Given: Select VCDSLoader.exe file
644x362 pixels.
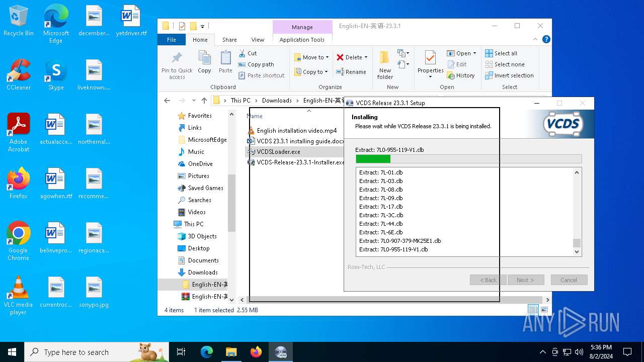Looking at the screenshot, I should (278, 151).
